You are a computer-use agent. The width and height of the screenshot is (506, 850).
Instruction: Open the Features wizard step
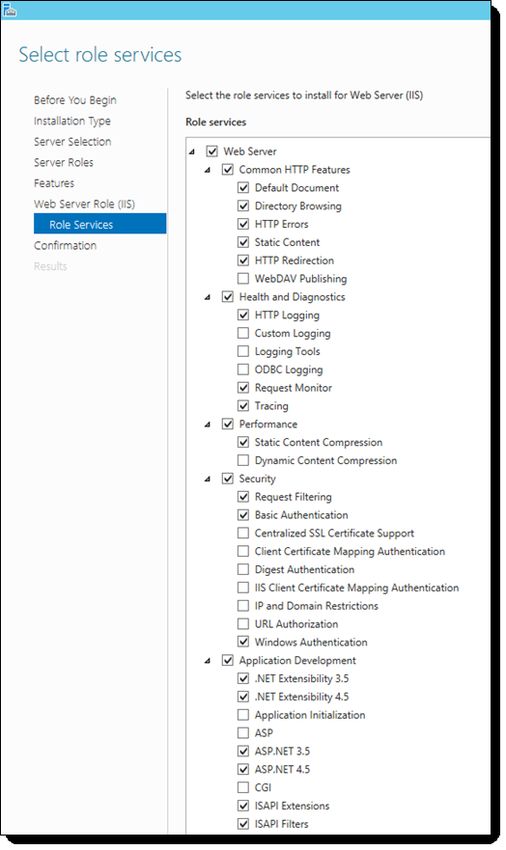[54, 183]
